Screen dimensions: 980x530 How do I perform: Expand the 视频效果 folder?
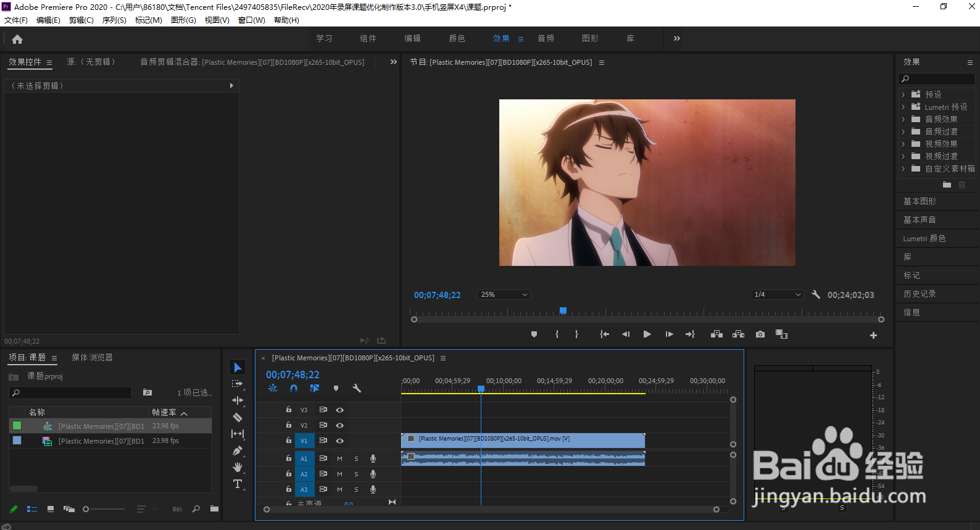tap(903, 144)
